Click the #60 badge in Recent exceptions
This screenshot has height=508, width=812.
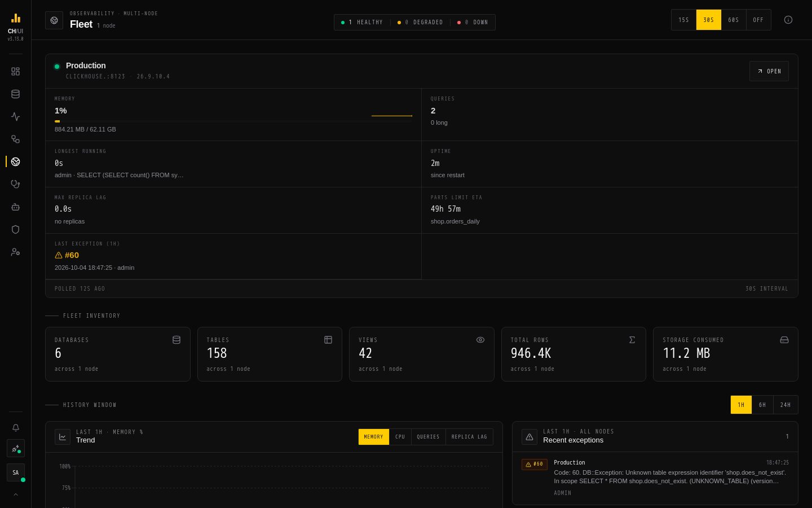535,465
